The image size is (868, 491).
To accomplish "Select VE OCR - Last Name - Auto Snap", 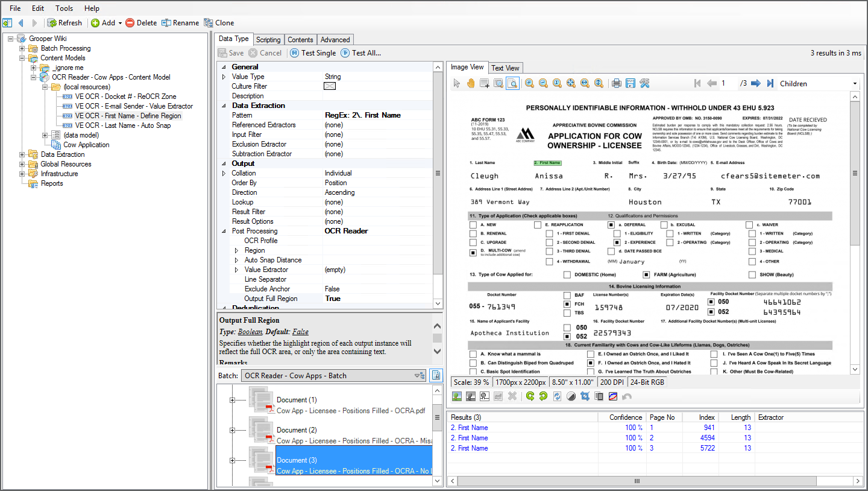I will pos(123,125).
